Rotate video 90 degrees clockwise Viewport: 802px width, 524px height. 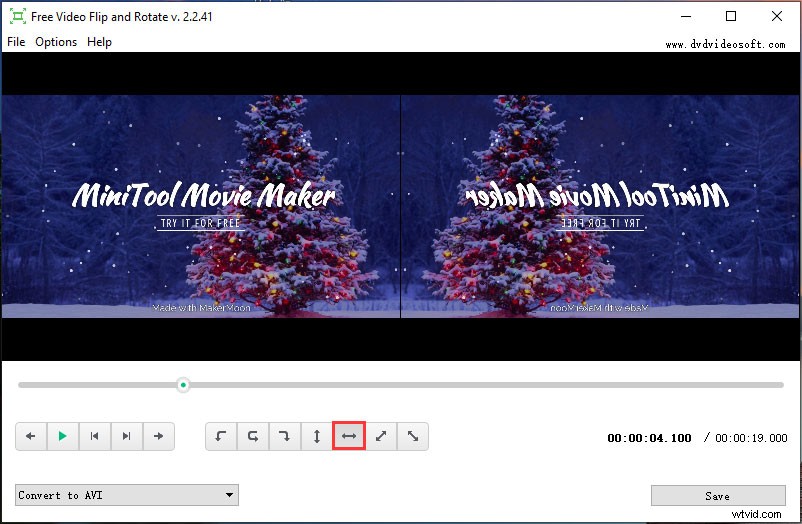coord(285,436)
